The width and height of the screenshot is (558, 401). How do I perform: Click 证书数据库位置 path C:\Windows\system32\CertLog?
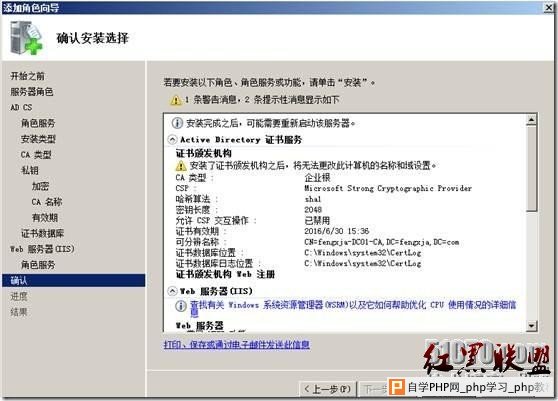tap(363, 253)
